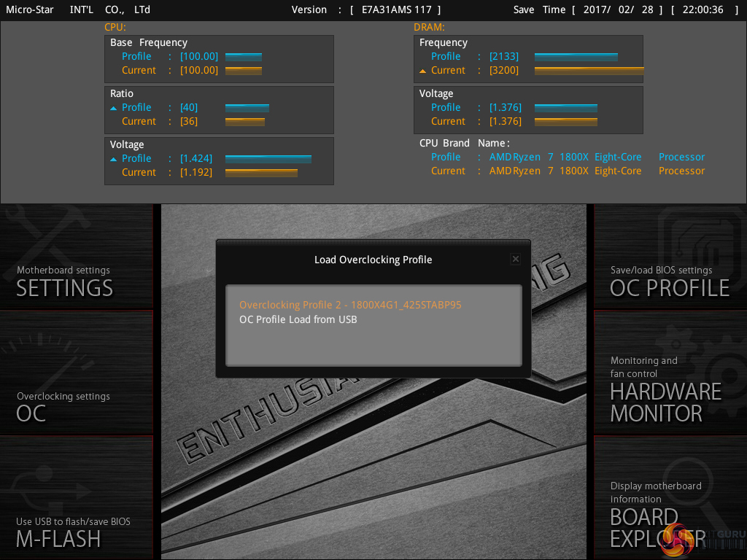This screenshot has height=560, width=747.
Task: Click the CPU Ratio Profile value [40]
Action: 189,108
